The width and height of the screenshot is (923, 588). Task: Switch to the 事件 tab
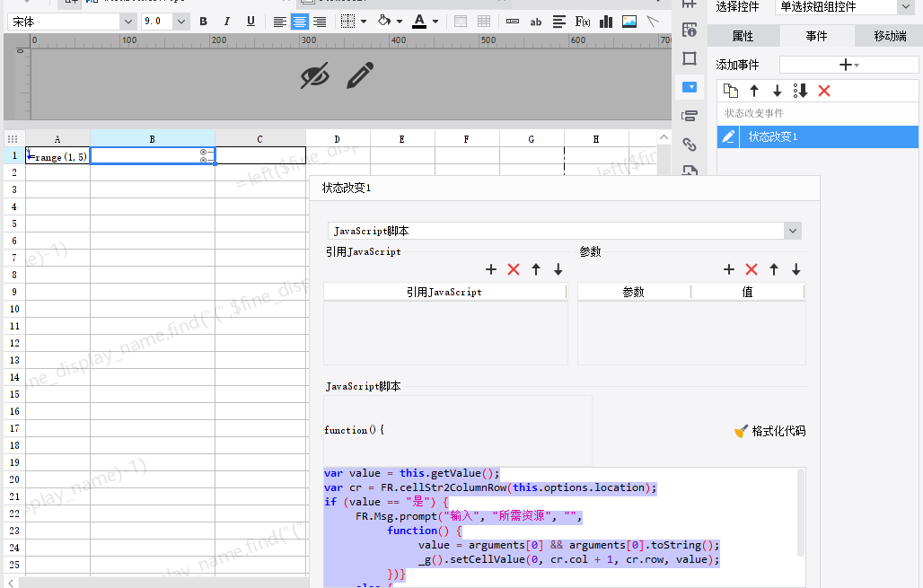coord(816,36)
